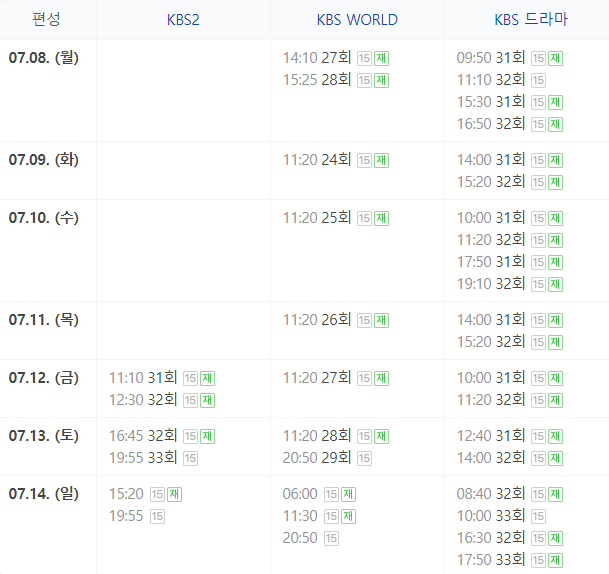Click the 15 age-rating badge beside 10:00 33회
The width and height of the screenshot is (609, 574).
pos(538,517)
